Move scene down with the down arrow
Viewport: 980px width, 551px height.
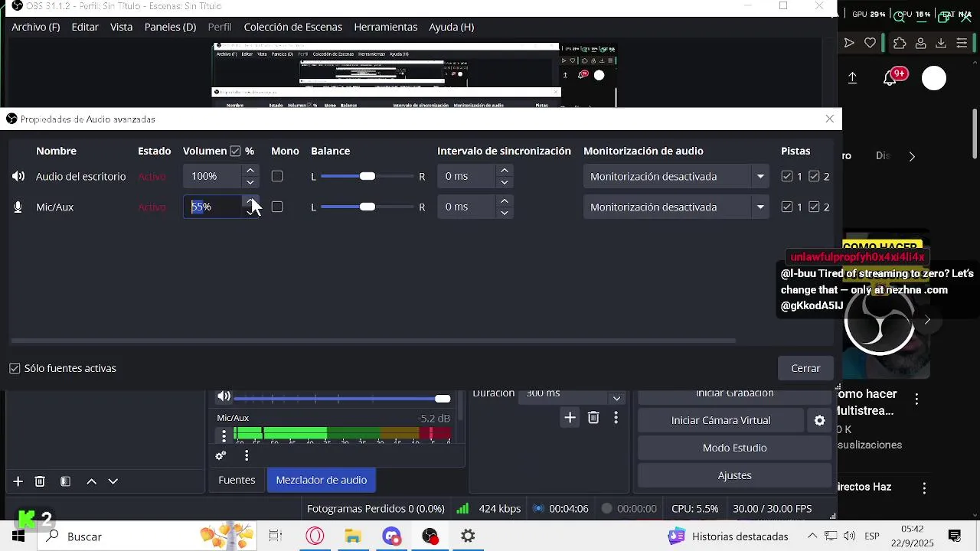pos(113,481)
